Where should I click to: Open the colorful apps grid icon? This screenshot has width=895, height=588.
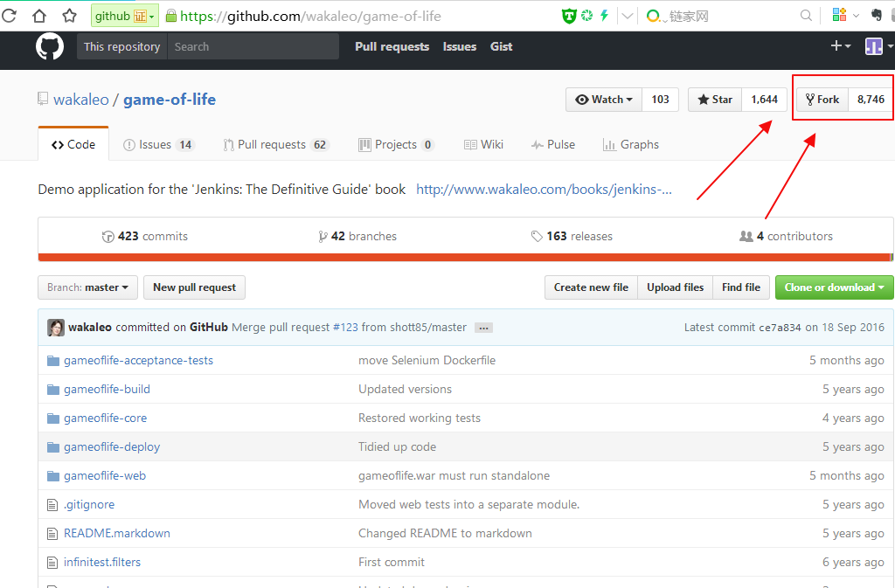[839, 16]
